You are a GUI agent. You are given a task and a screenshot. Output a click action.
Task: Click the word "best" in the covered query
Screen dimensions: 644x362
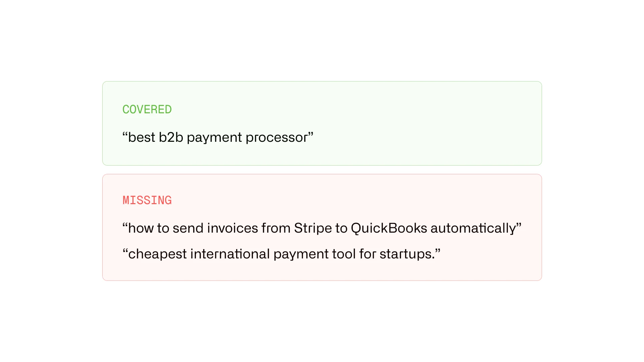142,137
